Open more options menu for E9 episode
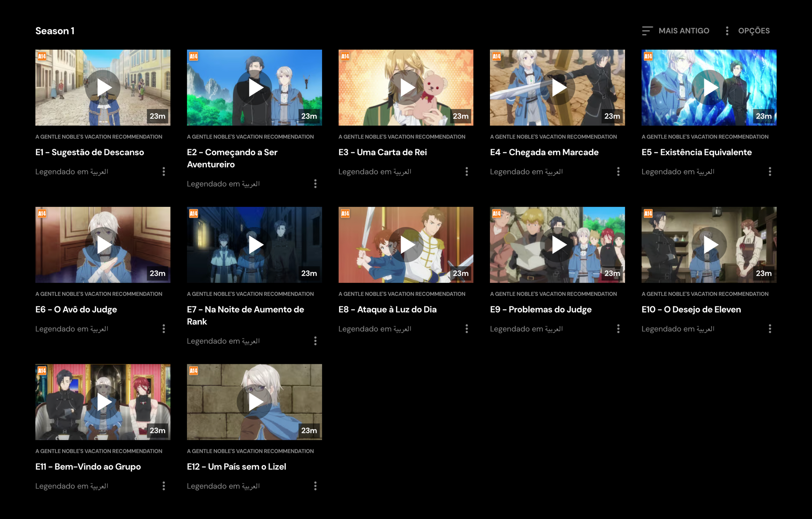This screenshot has width=812, height=519. tap(618, 329)
